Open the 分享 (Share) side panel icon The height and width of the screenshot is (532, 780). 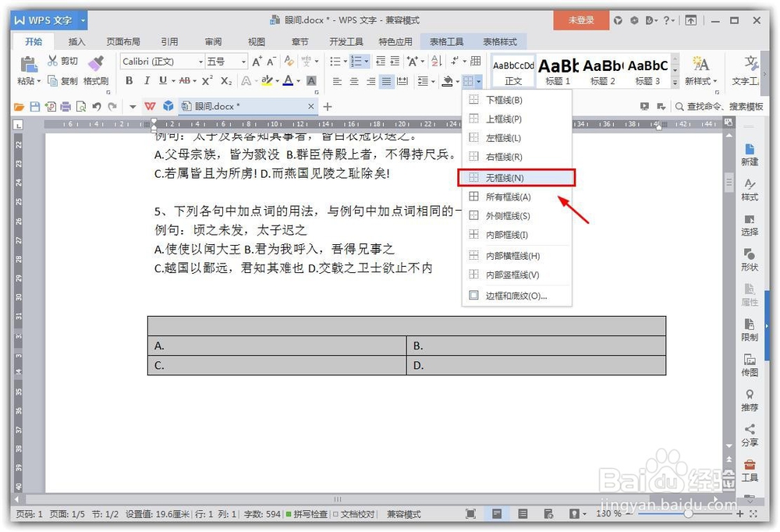tap(750, 435)
